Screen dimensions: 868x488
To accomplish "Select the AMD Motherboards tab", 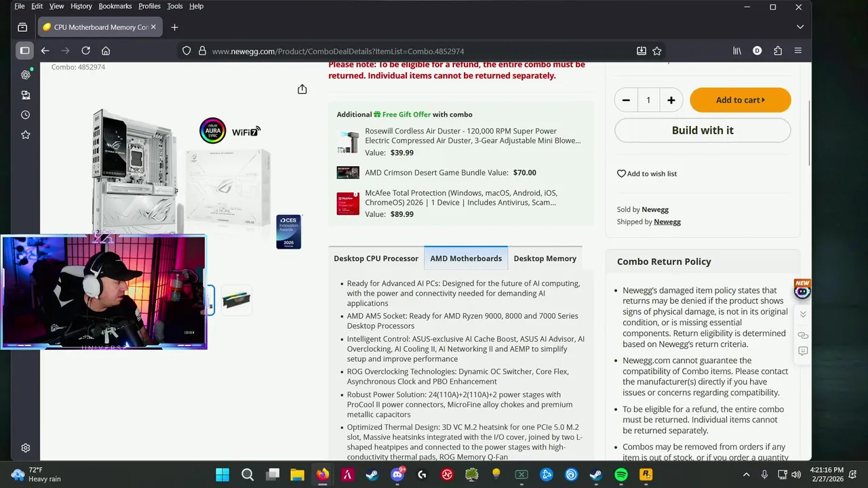I will 466,258.
